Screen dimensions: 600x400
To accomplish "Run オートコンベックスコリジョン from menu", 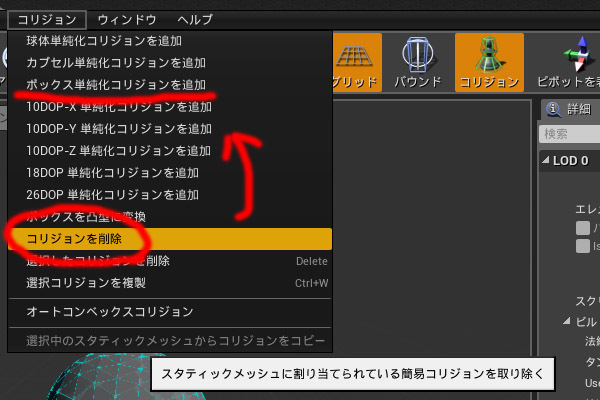I will click(170, 312).
